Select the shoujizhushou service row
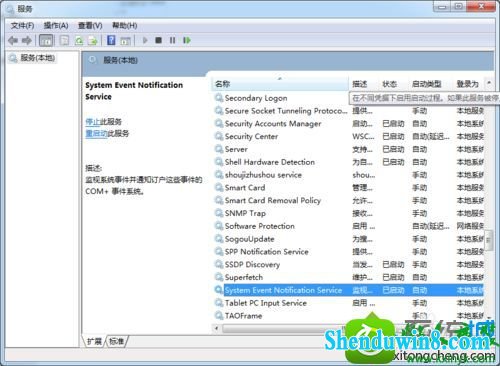Screen dimensions: 500x366 (349, 175)
